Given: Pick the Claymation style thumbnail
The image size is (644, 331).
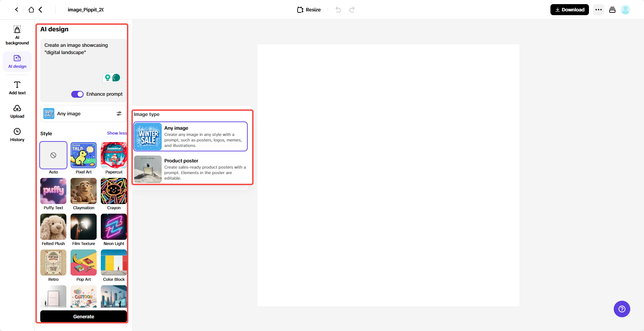Looking at the screenshot, I should (x=83, y=191).
